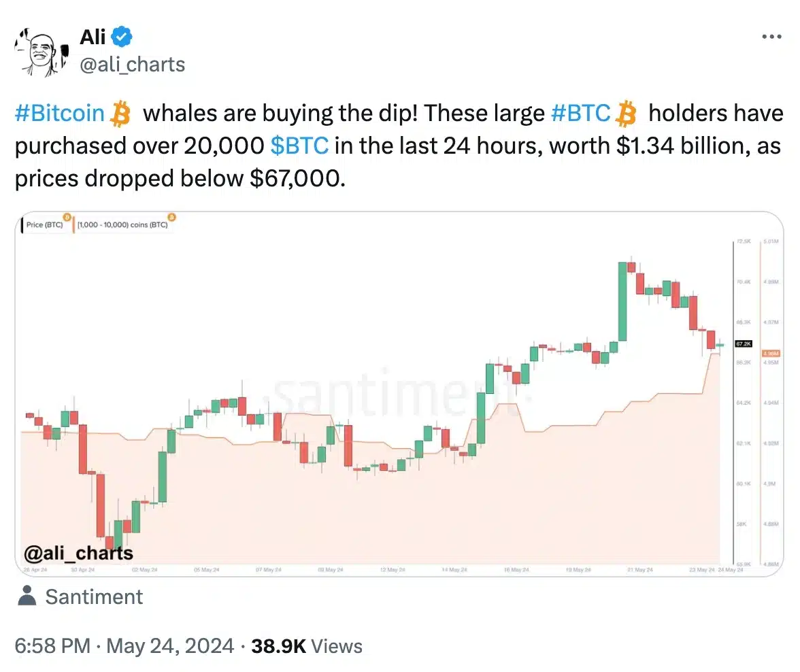This screenshot has width=800, height=672.
Task: Open the $BTC cashtag link
Action: click(299, 146)
